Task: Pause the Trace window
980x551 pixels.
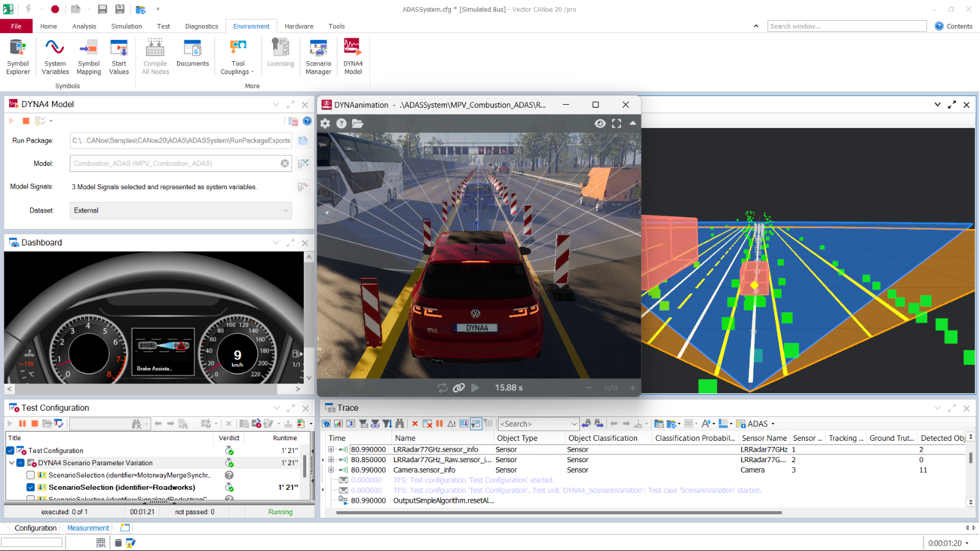Action: [x=439, y=424]
